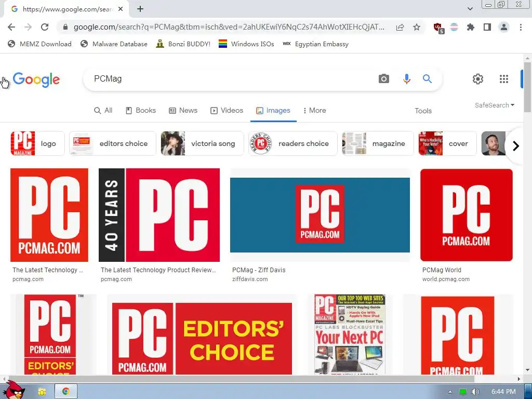Switch to the All results tab
The image size is (532, 399).
pos(103,111)
